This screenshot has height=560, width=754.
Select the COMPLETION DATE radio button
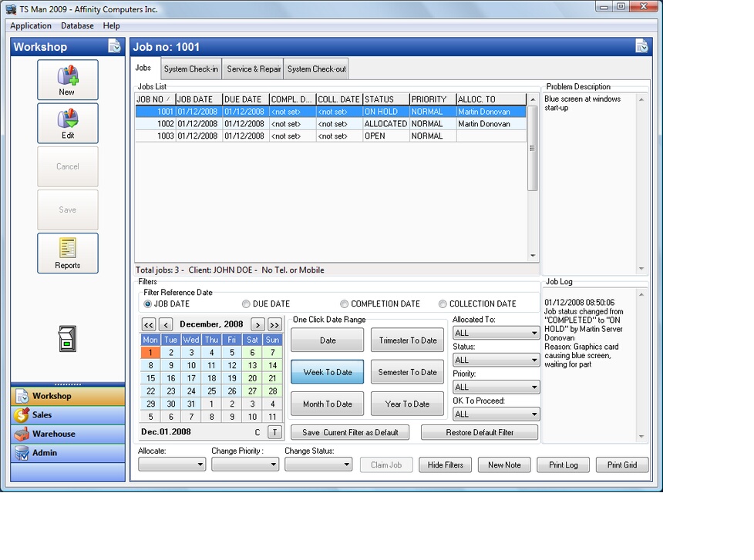pyautogui.click(x=345, y=304)
